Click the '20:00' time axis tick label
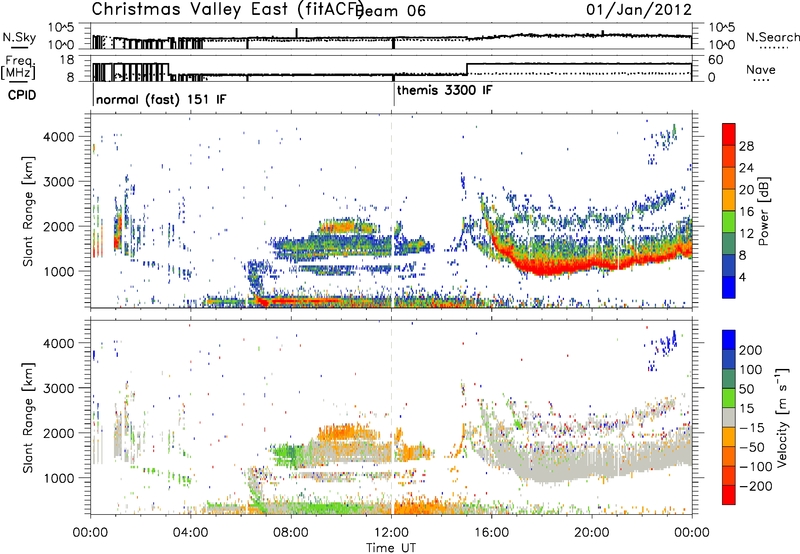Image resolution: width=800 pixels, height=554 pixels. [591, 533]
